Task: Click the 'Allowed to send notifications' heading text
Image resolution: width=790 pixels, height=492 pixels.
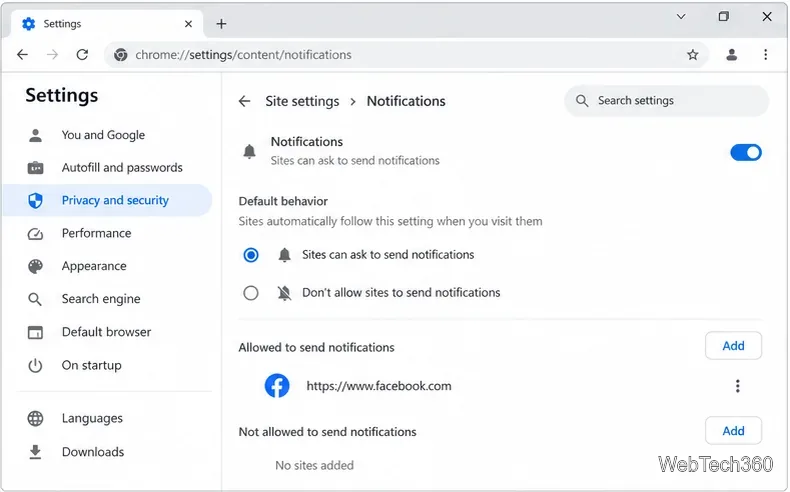Action: click(316, 347)
